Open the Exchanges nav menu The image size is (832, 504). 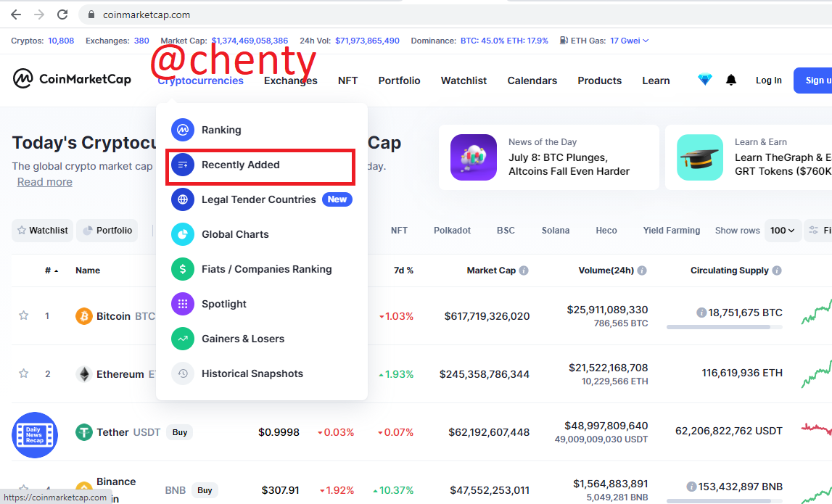(x=291, y=80)
